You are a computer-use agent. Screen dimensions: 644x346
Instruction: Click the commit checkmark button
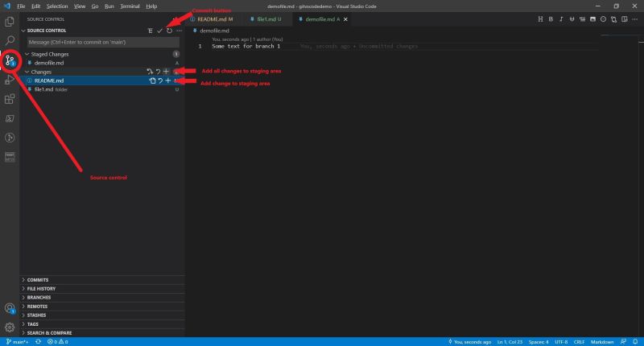click(159, 31)
